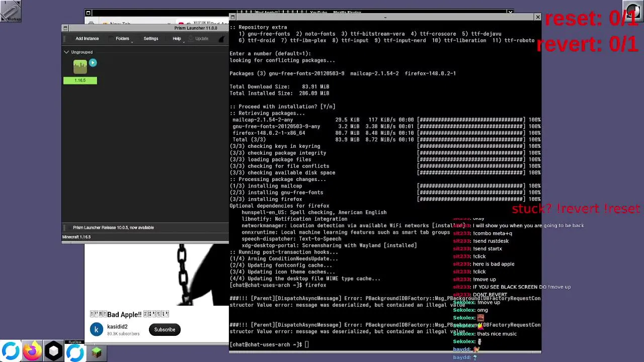Click the New Tab tab in Firefox
This screenshot has height=362, width=644.
pyautogui.click(x=120, y=24)
